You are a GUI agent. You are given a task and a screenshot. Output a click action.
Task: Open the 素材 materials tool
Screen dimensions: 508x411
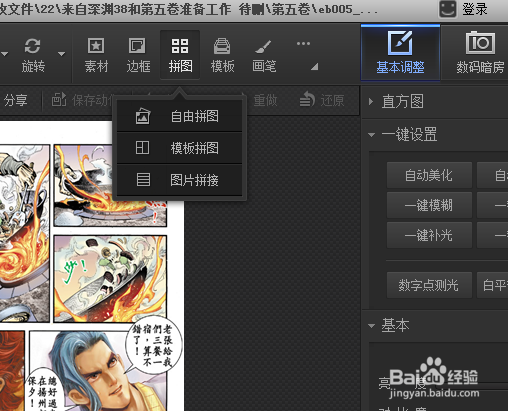pos(96,55)
